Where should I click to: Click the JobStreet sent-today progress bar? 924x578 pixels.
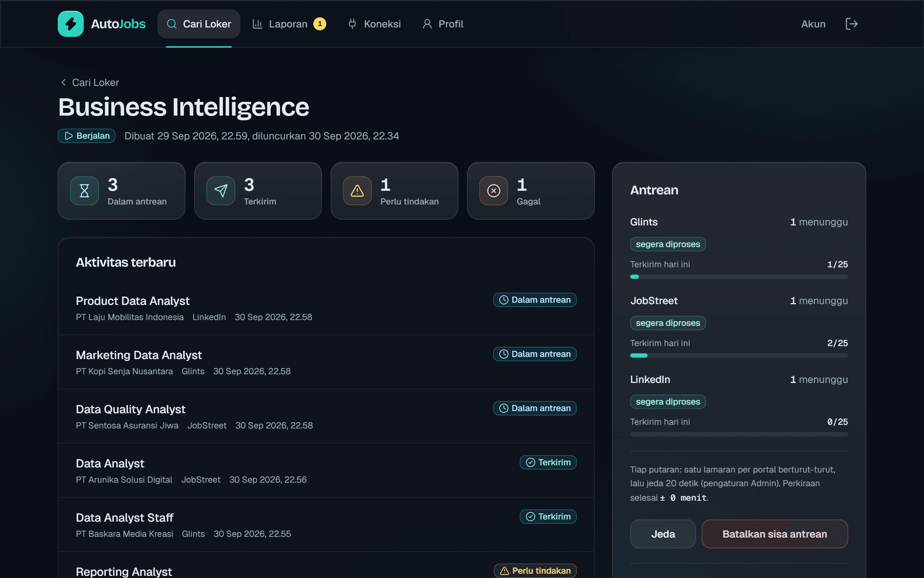tap(739, 355)
